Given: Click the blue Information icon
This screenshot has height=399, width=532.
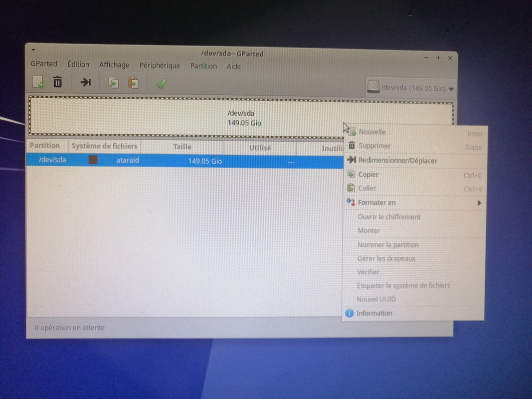Looking at the screenshot, I should click(349, 313).
